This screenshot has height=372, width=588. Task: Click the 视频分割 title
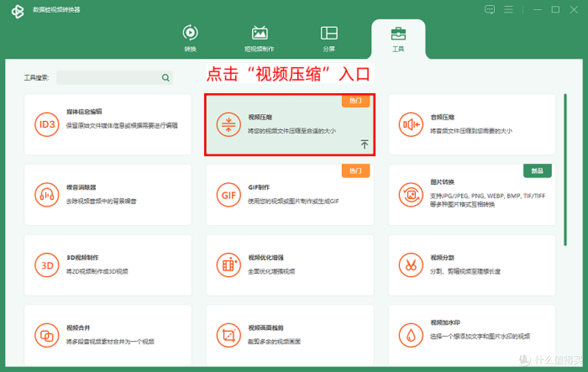tap(442, 258)
